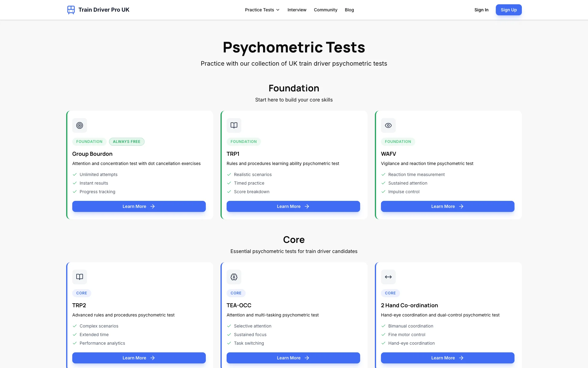The height and width of the screenshot is (368, 588).
Task: Click the train logo icon in header
Action: point(71,10)
